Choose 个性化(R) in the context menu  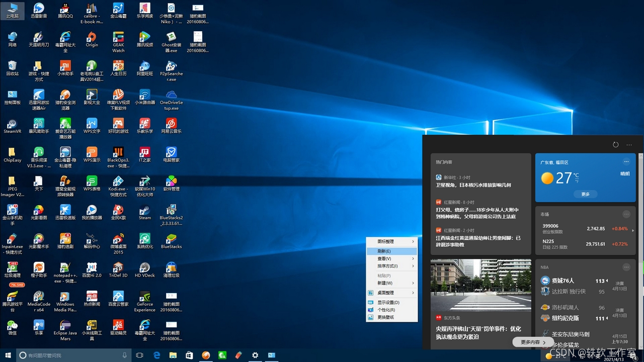392,310
